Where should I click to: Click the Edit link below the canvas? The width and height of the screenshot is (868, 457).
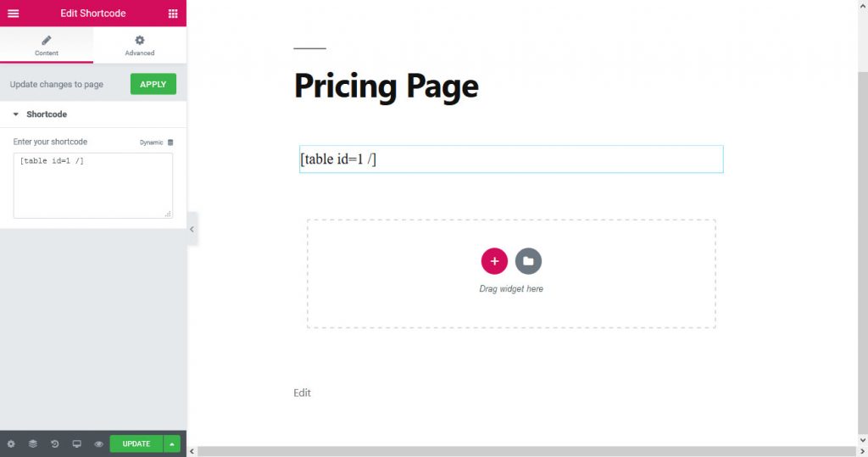pos(302,393)
